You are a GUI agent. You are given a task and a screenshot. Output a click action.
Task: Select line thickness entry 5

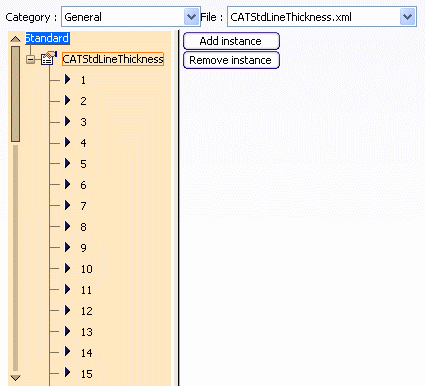click(x=83, y=164)
